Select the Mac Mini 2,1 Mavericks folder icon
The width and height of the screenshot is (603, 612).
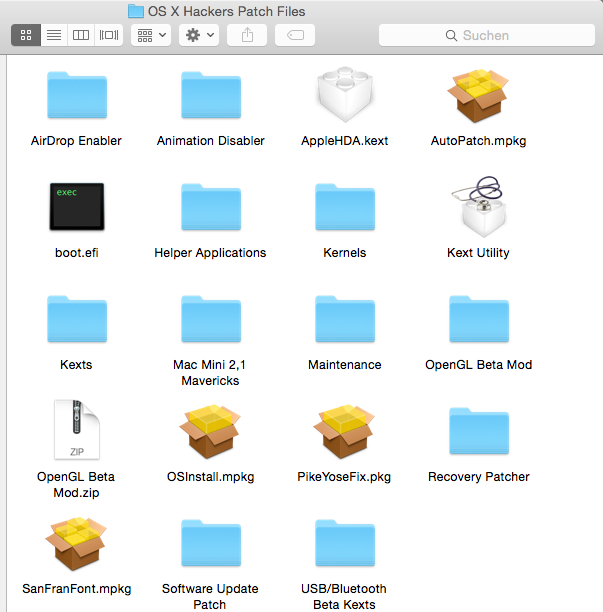tap(211, 319)
